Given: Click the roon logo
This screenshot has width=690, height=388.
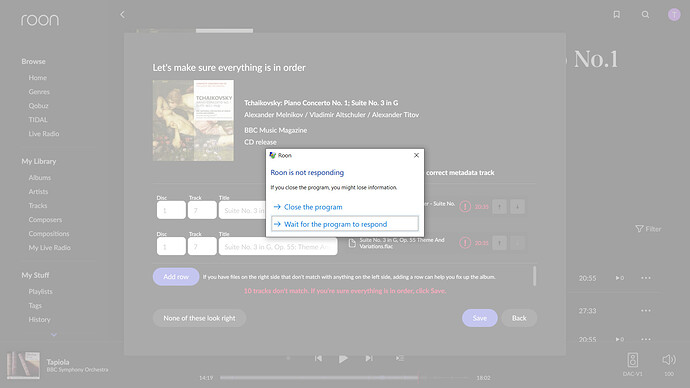Looking at the screenshot, I should [40, 20].
